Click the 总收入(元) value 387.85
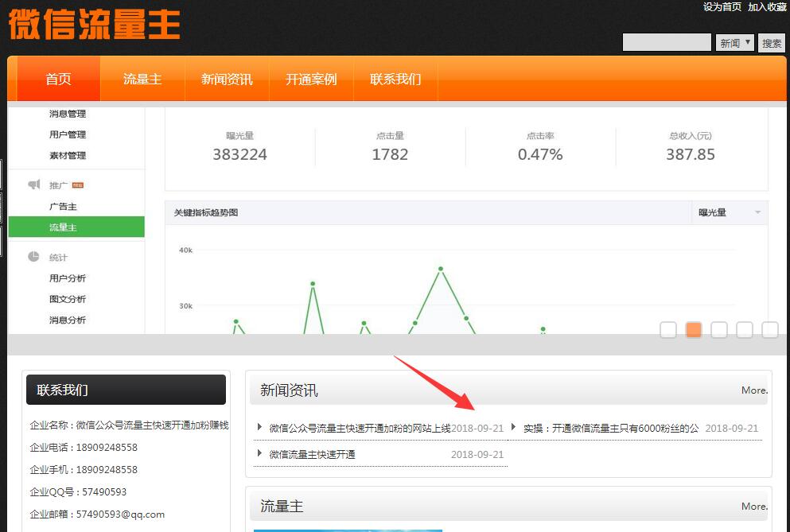790x532 pixels. click(691, 154)
